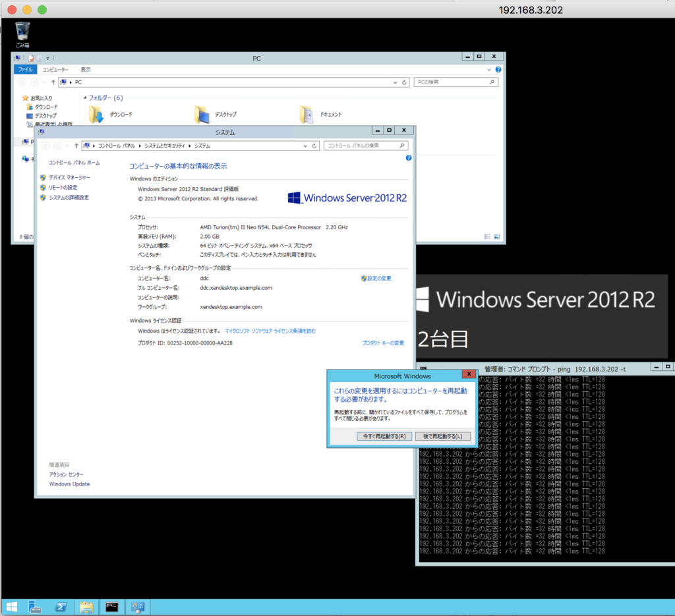Open the System window address history dropdown

pyautogui.click(x=305, y=146)
